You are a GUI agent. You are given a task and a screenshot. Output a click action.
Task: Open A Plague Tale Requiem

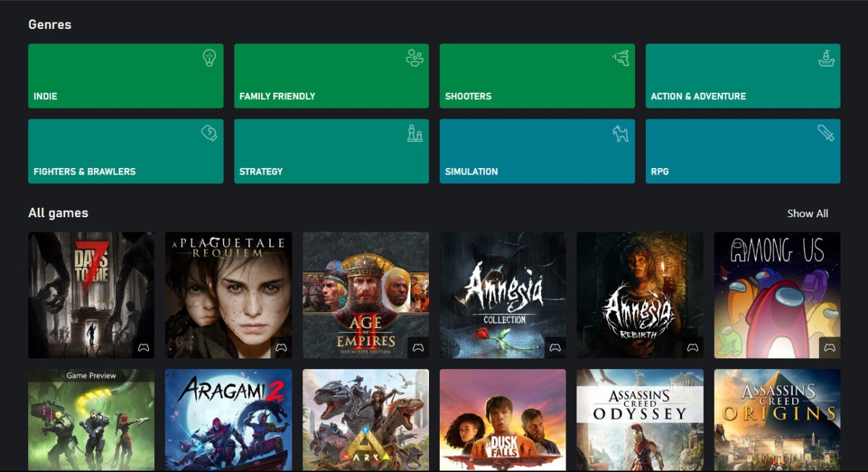[x=228, y=295]
